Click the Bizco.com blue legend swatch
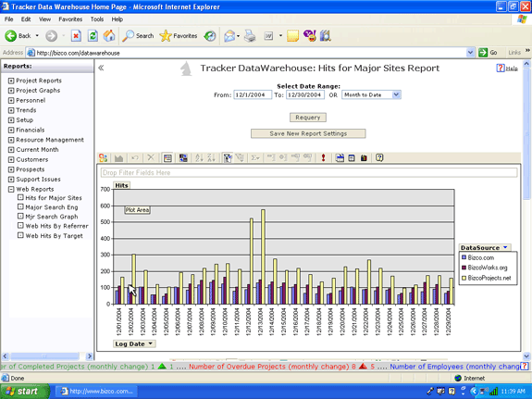 coord(464,257)
